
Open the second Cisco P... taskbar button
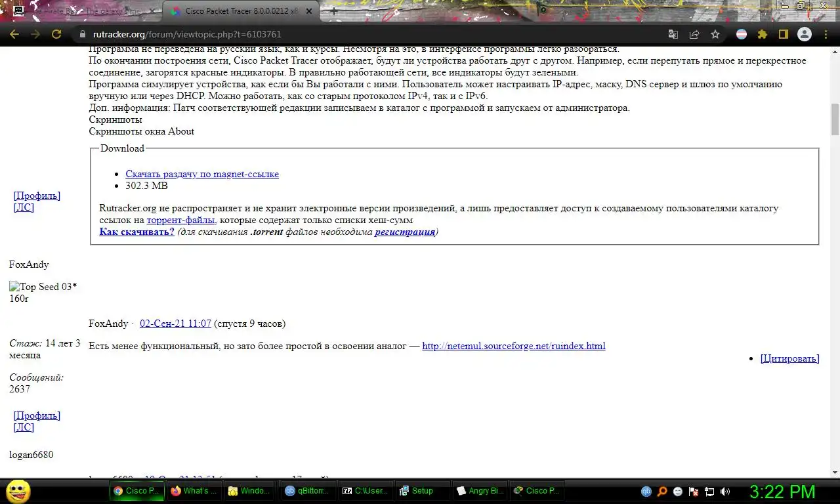[x=535, y=490]
